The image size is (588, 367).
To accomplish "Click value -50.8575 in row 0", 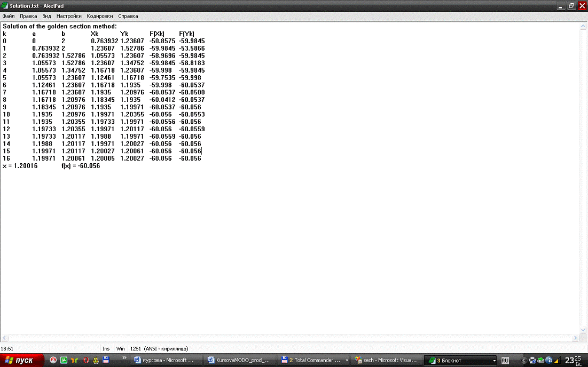I will [x=162, y=41].
